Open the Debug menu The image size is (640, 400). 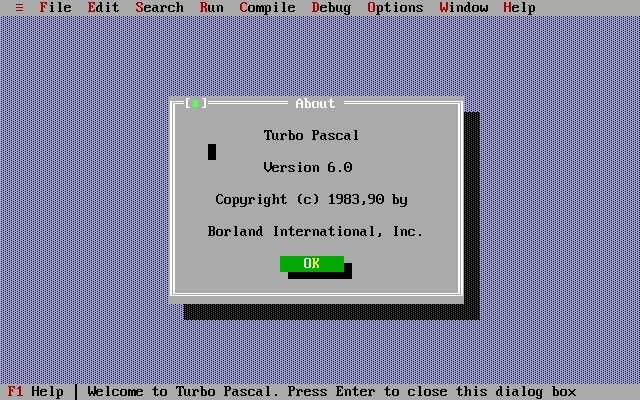click(x=331, y=8)
